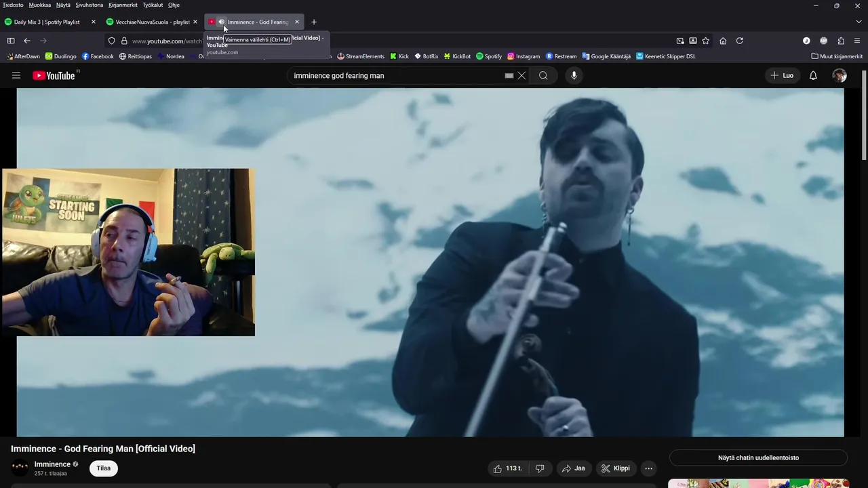Open the Keenetic Skipper DSL bookmark

pyautogui.click(x=666, y=56)
